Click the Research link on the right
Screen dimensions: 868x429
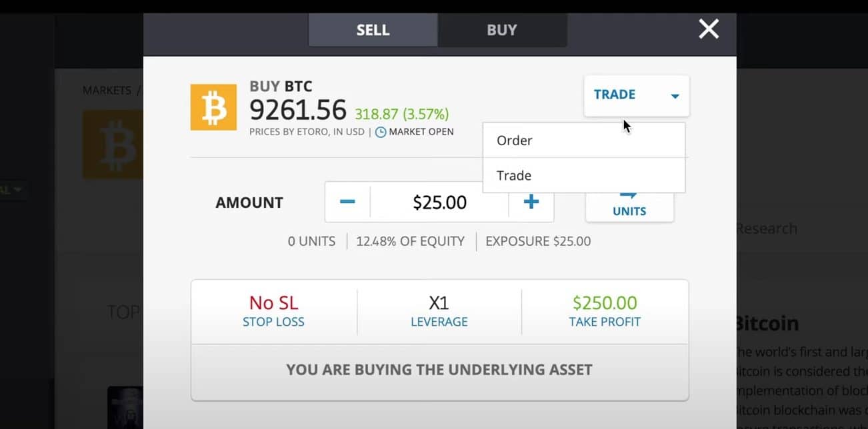tap(766, 228)
